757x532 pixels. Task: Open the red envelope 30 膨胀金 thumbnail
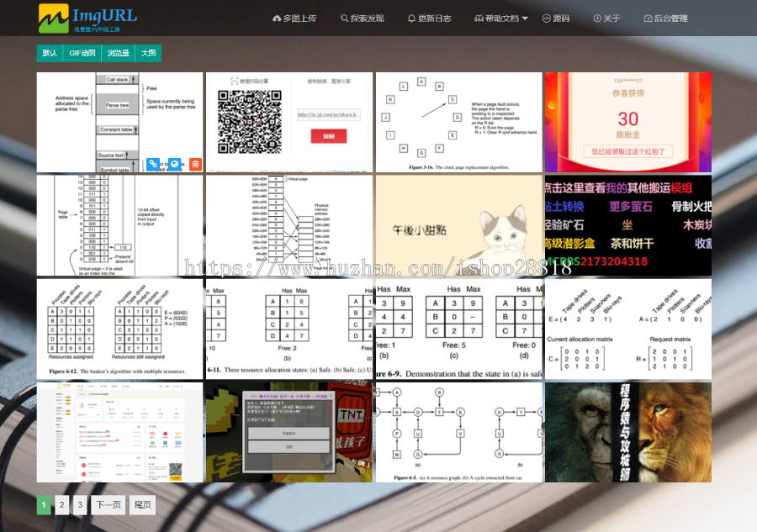point(628,122)
